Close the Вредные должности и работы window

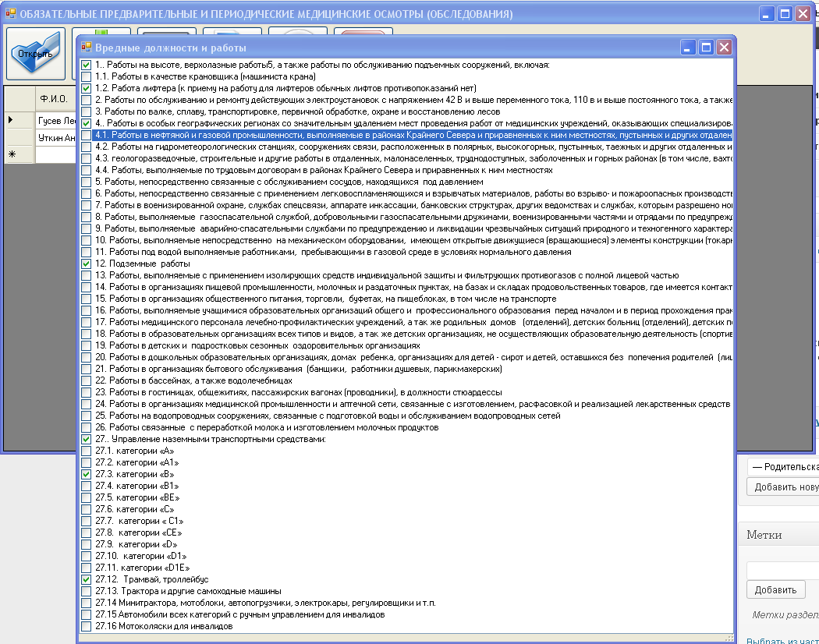724,48
